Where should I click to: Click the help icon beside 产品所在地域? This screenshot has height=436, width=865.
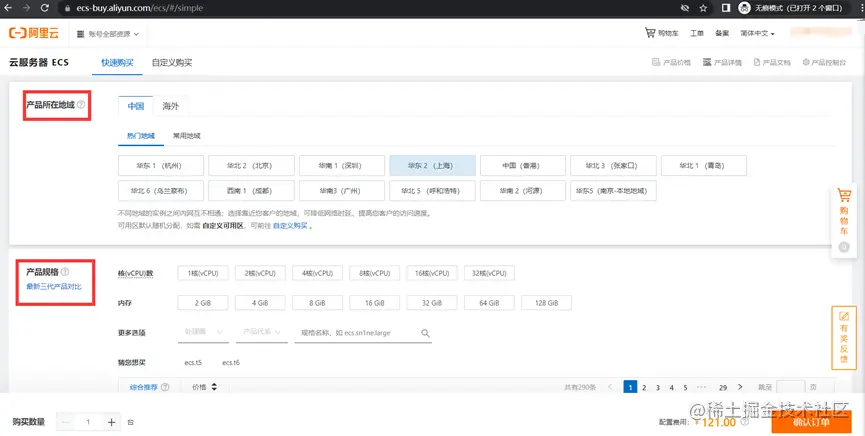81,104
